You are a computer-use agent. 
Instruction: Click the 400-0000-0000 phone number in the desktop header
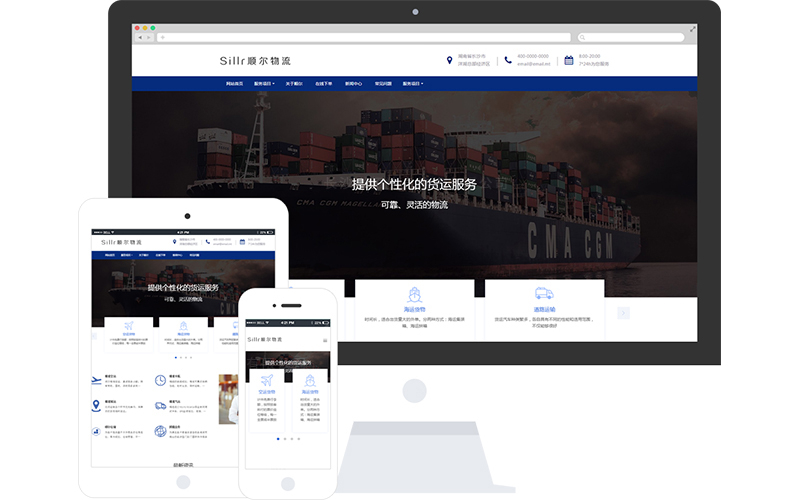(533, 56)
